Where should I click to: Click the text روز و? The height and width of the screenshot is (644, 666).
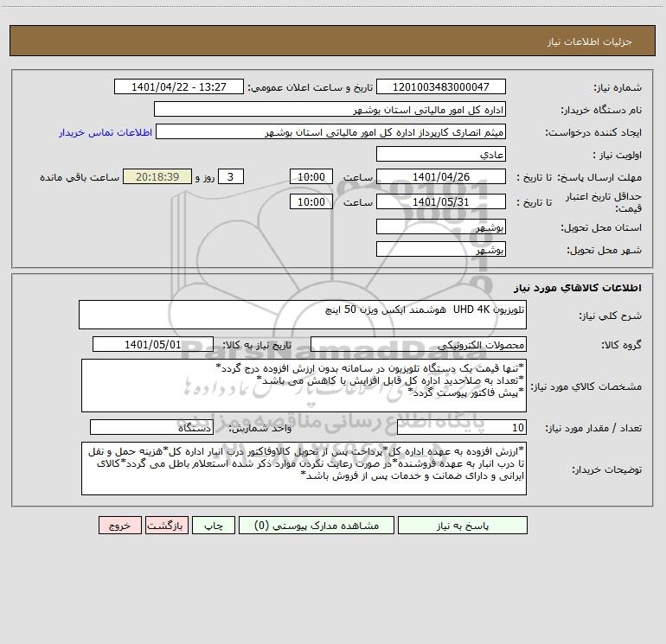click(x=205, y=177)
